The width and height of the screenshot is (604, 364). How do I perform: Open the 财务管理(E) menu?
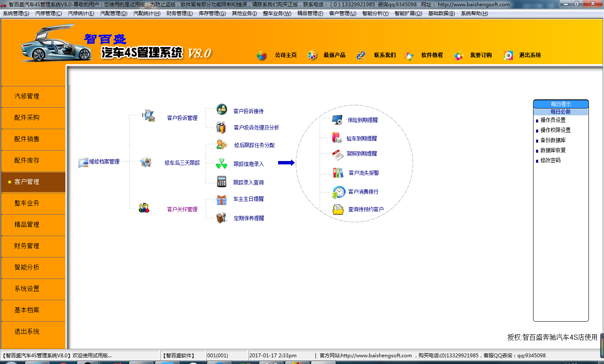pyautogui.click(x=180, y=13)
